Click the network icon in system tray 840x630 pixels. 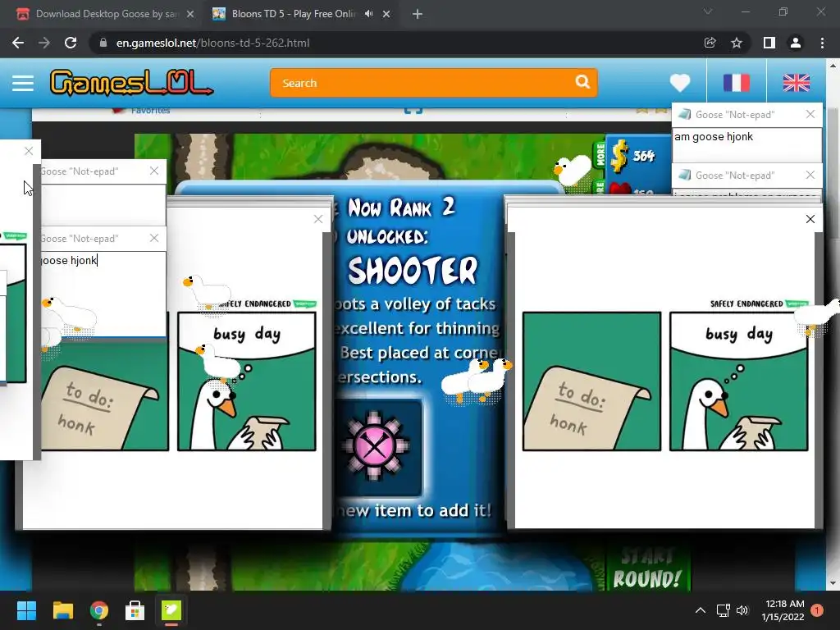click(724, 610)
